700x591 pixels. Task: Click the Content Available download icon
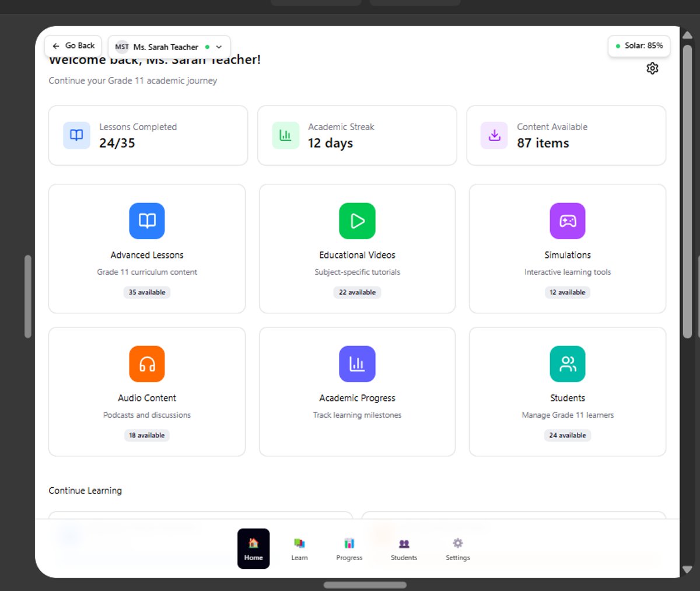click(x=494, y=135)
